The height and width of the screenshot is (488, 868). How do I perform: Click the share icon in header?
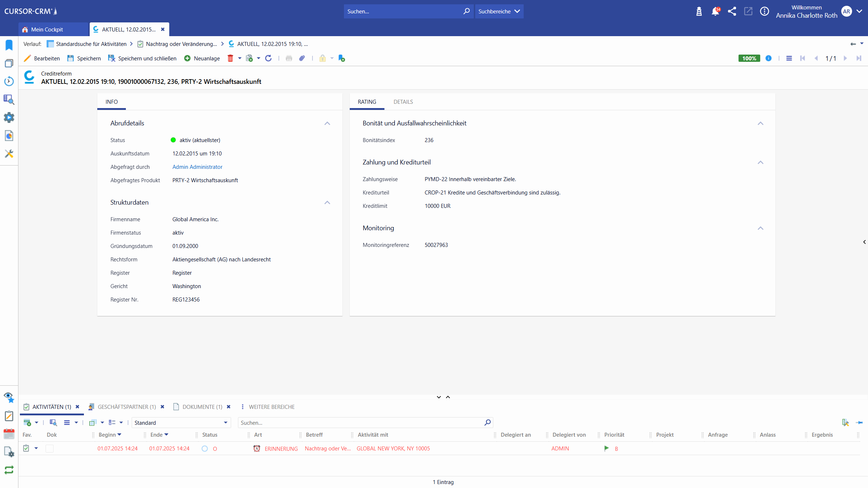[x=732, y=11]
